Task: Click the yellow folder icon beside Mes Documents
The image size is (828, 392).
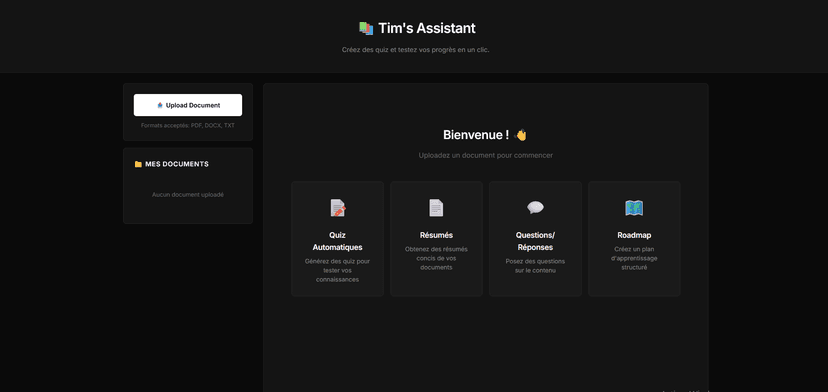Action: [x=138, y=164]
